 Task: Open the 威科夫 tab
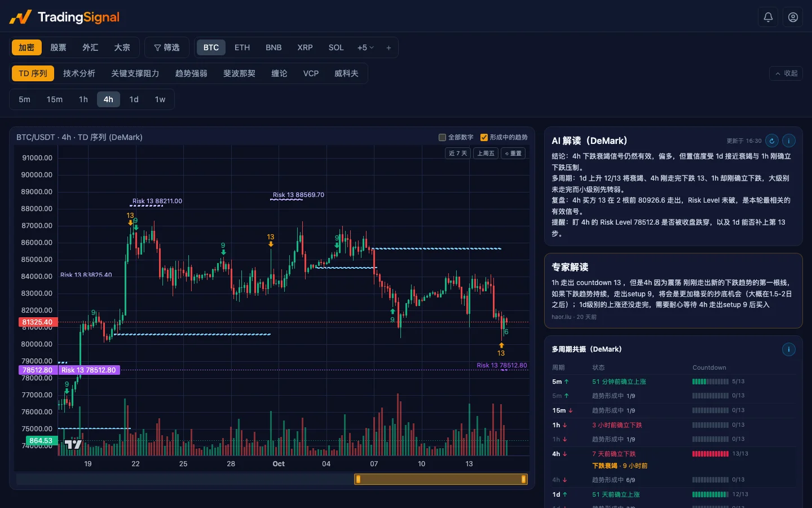tap(346, 73)
